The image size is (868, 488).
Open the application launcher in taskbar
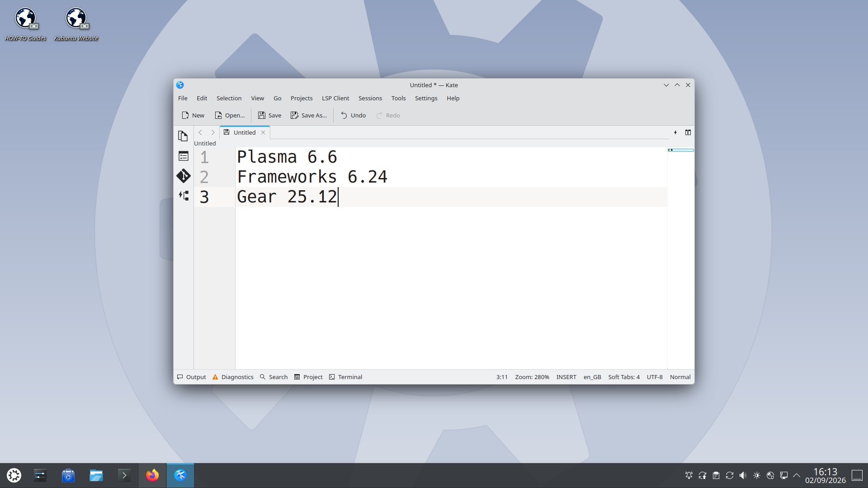pyautogui.click(x=14, y=475)
